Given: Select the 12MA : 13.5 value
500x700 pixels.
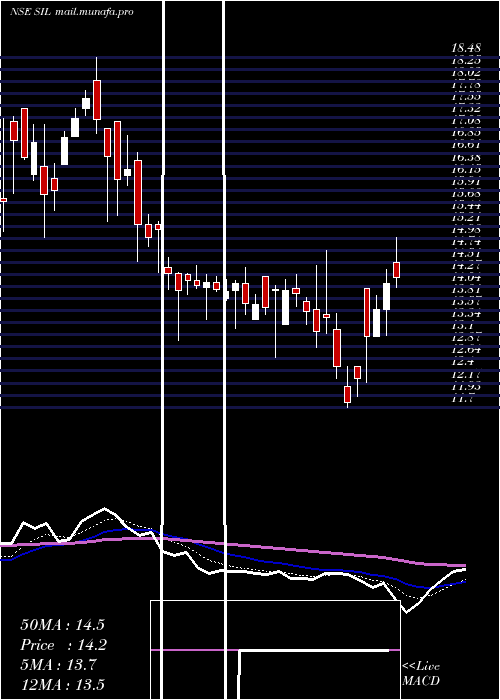Looking at the screenshot, I should (62, 685).
